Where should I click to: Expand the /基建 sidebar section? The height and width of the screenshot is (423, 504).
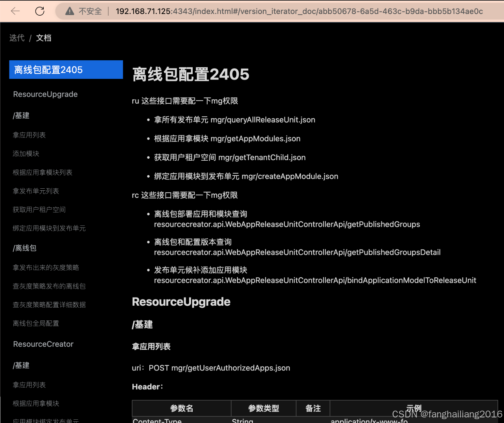click(x=21, y=115)
